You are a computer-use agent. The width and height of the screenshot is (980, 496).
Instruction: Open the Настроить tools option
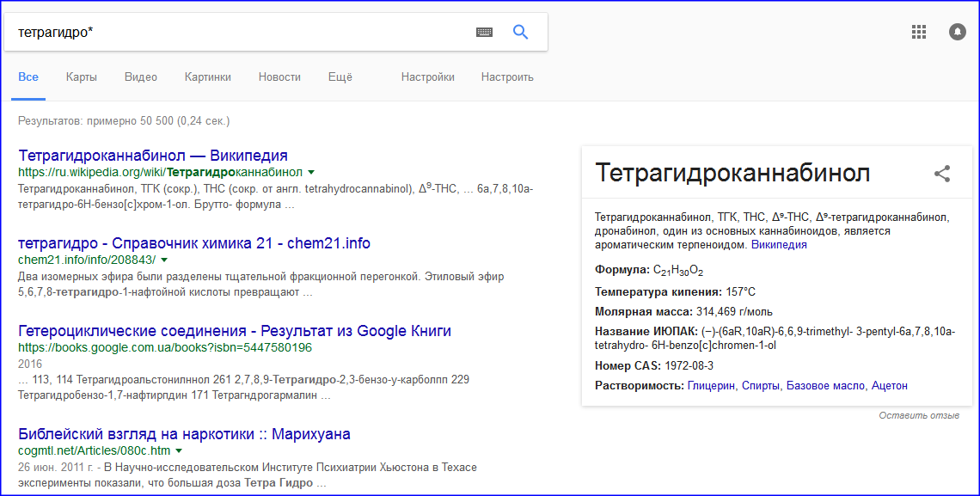click(507, 77)
